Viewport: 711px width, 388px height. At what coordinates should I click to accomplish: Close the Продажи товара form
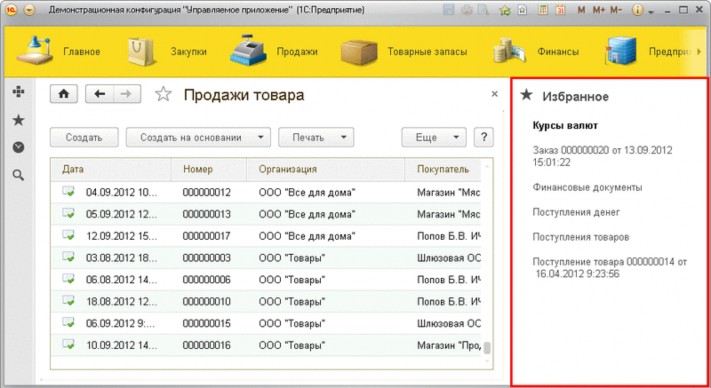[495, 94]
